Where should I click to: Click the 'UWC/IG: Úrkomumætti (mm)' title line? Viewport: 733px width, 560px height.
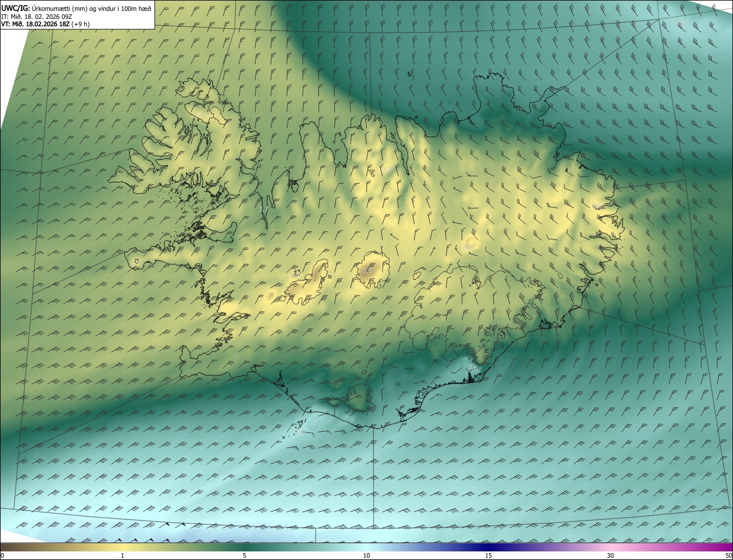coord(76,8)
